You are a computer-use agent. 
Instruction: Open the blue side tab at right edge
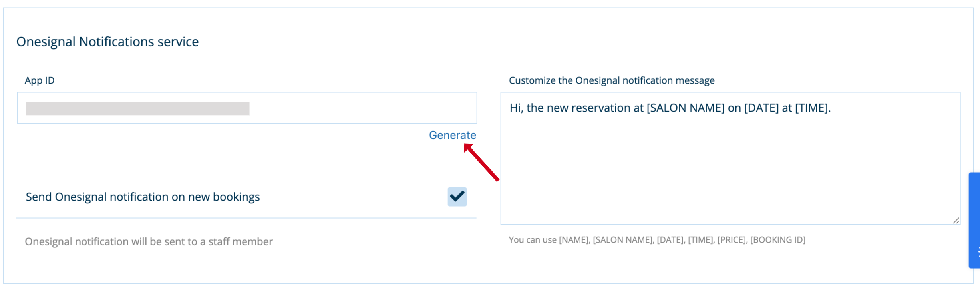(x=974, y=220)
